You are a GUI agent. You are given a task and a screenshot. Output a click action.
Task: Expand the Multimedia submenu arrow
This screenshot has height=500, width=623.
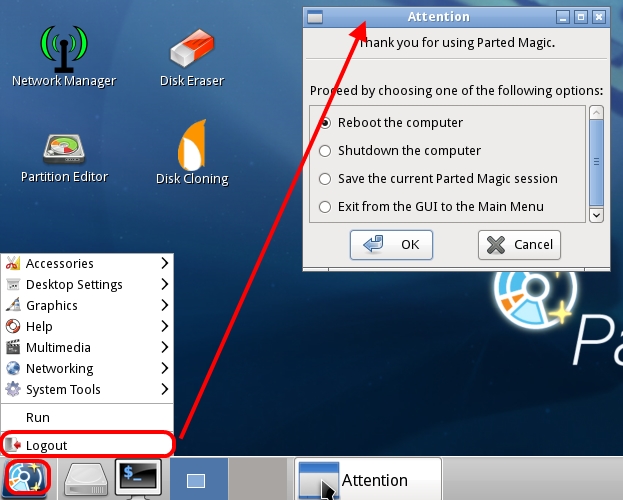(165, 347)
